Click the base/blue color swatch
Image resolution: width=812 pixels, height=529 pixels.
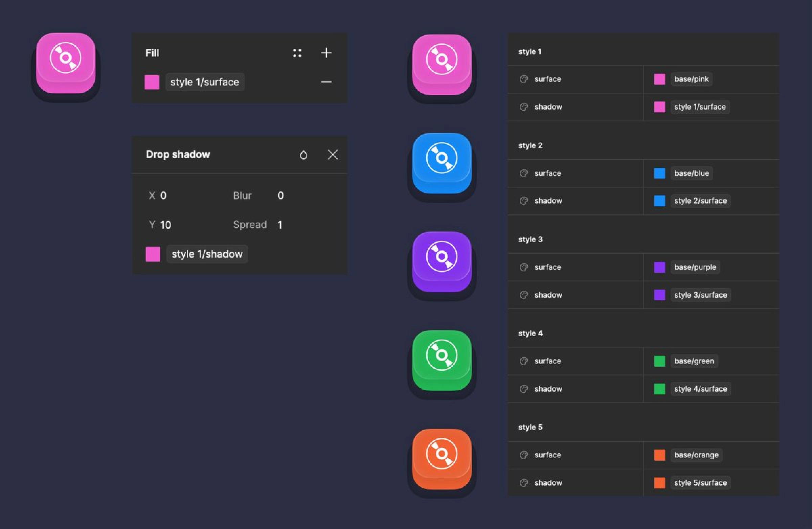click(x=659, y=173)
